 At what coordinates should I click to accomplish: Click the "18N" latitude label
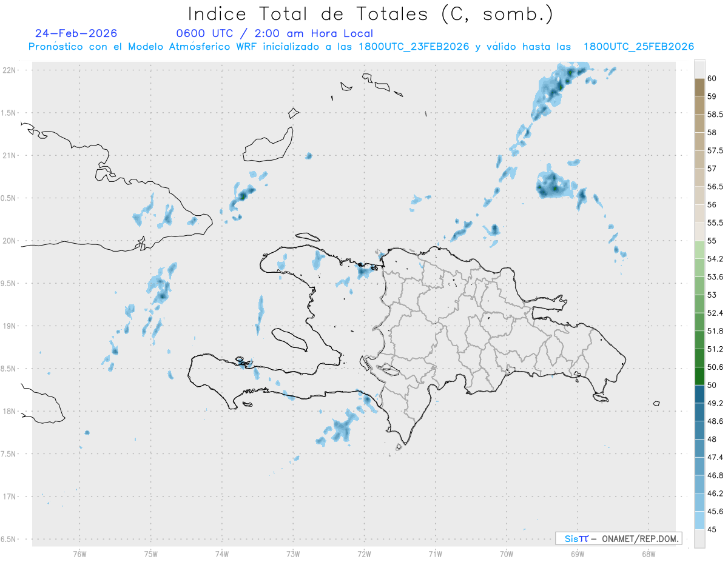point(10,411)
